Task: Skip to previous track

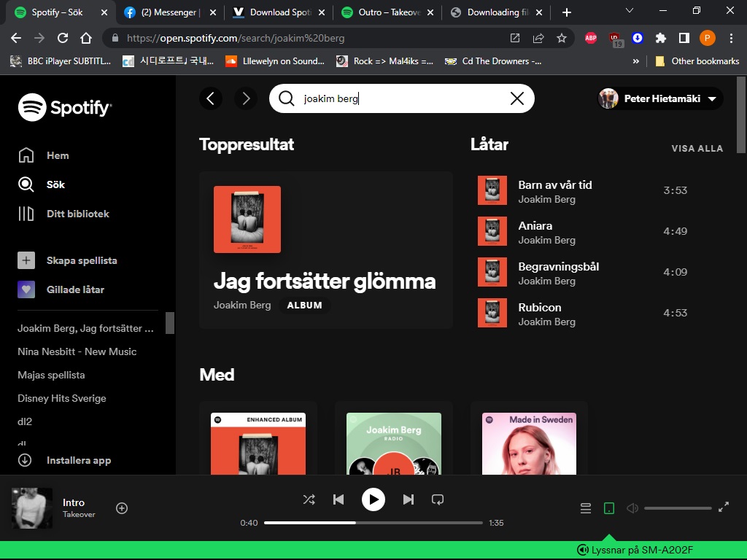Action: pyautogui.click(x=338, y=499)
